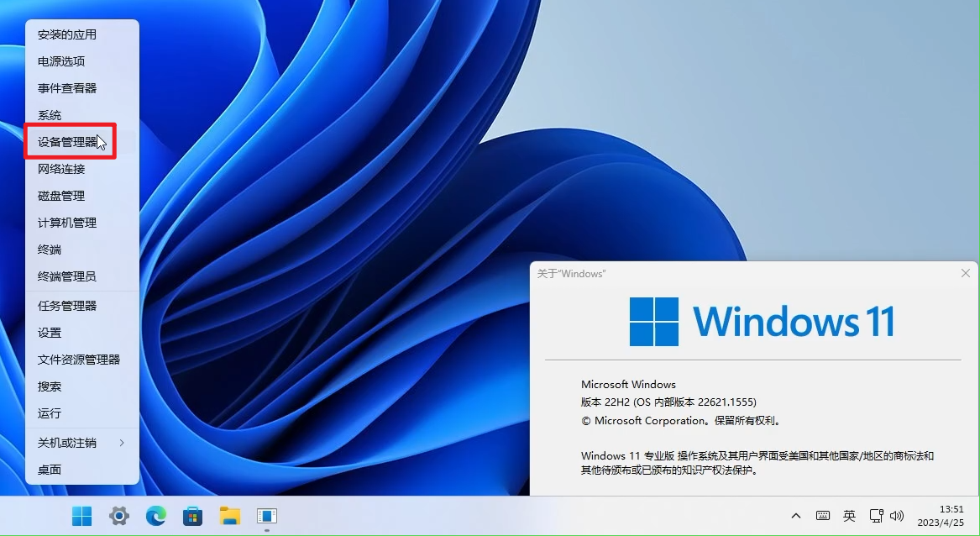The height and width of the screenshot is (536, 980).
Task: Open the Start menu Windows logo
Action: [x=81, y=516]
